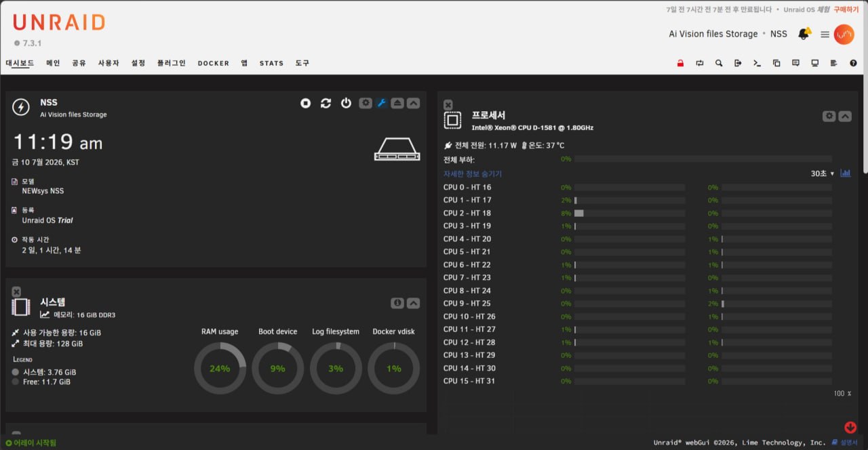
Task: Click the search magnifier icon
Action: click(x=719, y=63)
